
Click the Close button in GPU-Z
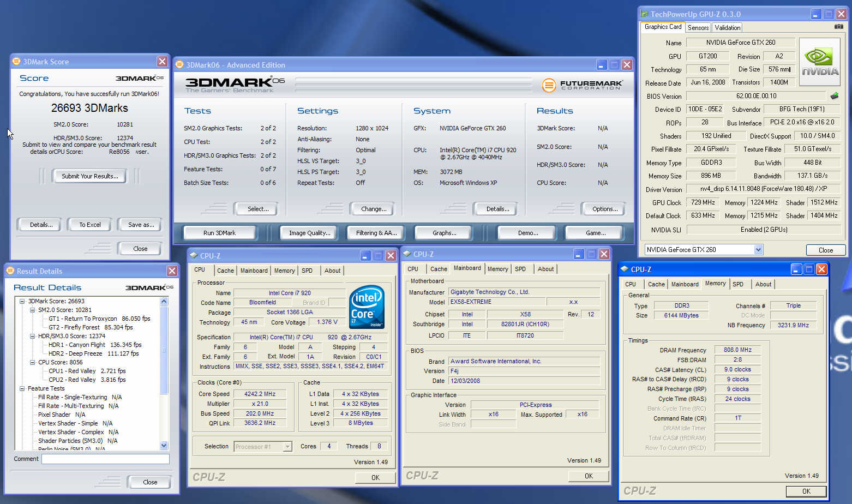point(825,250)
